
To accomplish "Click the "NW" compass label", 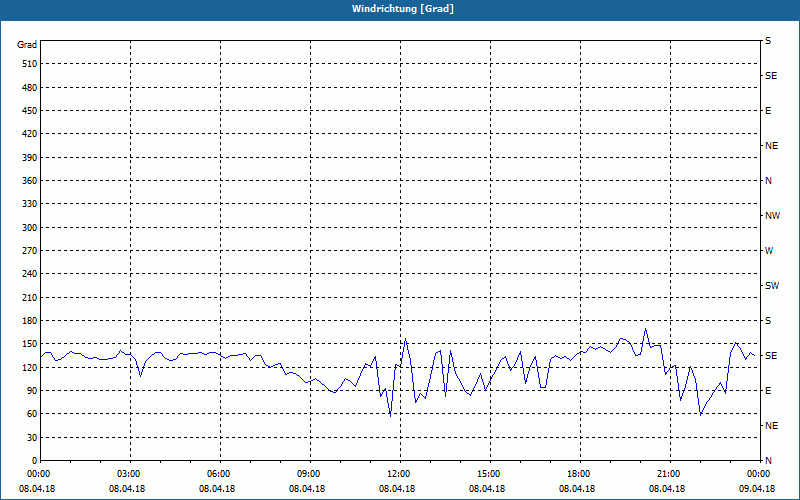I will [772, 216].
